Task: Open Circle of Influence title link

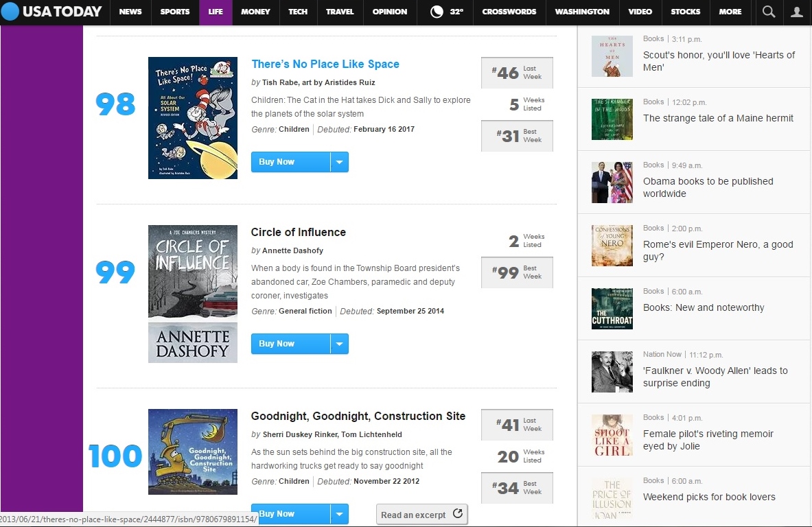Action: pos(299,233)
